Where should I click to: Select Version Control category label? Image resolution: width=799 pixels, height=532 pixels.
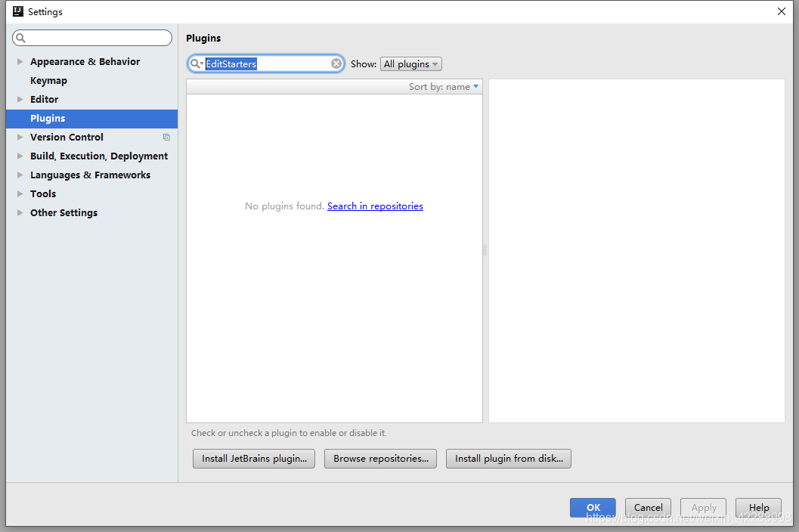tap(67, 137)
